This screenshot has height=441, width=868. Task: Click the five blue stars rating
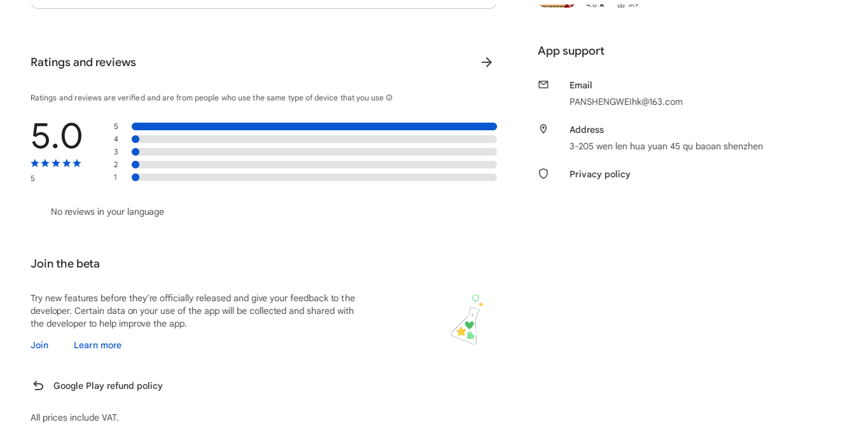(x=56, y=163)
